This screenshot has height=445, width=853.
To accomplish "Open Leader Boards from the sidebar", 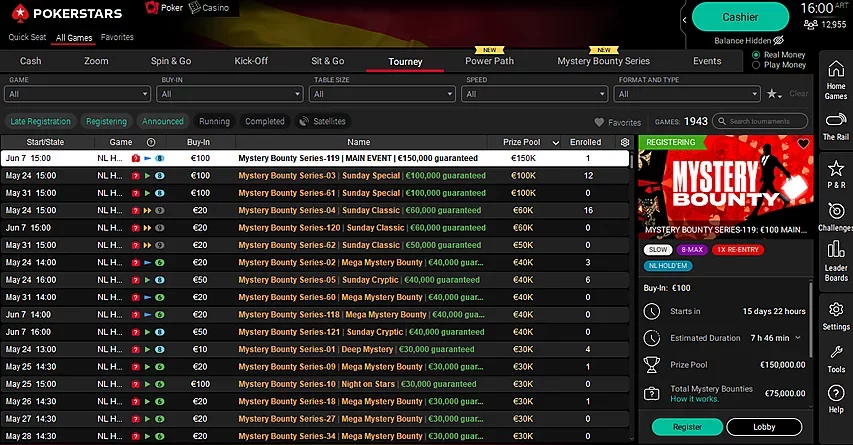I will click(836, 262).
